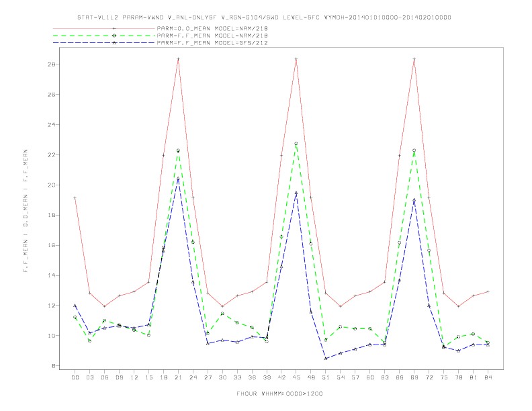Click x-axis tick label 84

[x=488, y=377]
